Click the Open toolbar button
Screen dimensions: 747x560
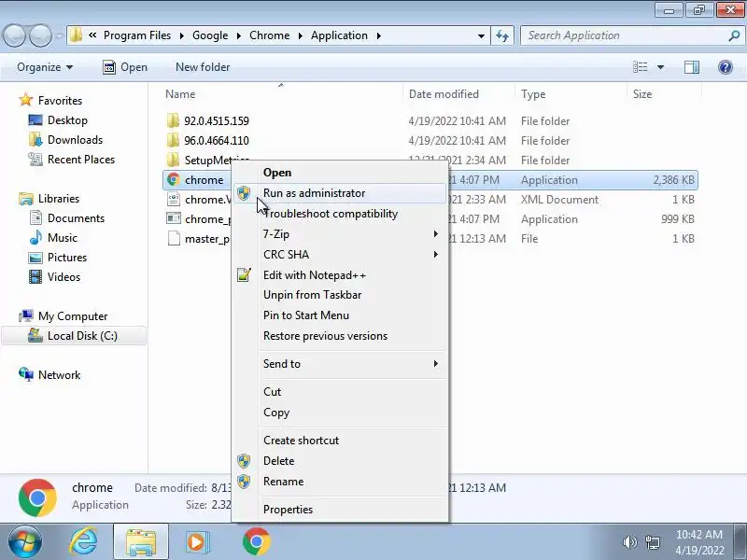[x=125, y=67]
